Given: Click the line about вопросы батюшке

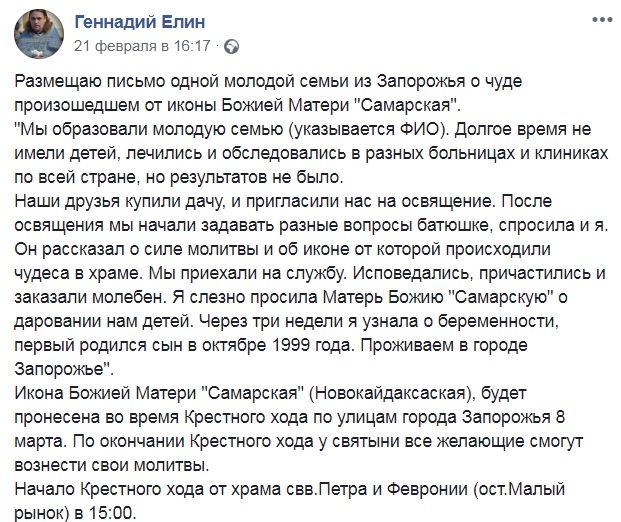Looking at the screenshot, I should 311,225.
